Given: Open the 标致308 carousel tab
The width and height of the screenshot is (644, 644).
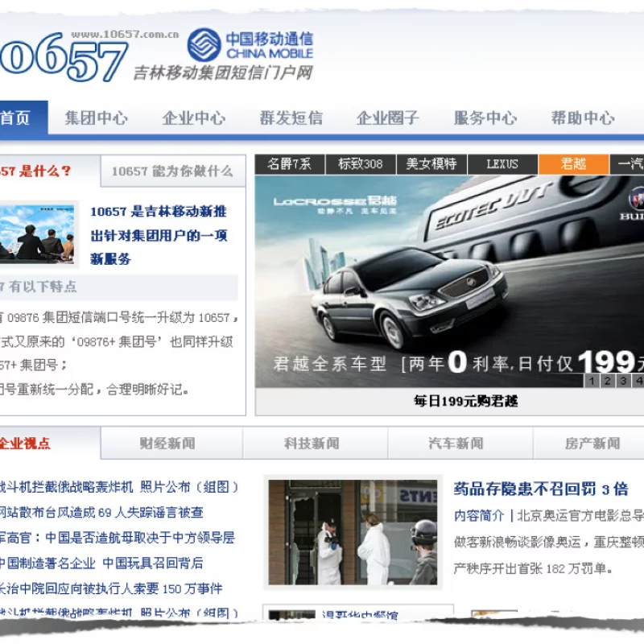Looking at the screenshot, I should click(359, 163).
